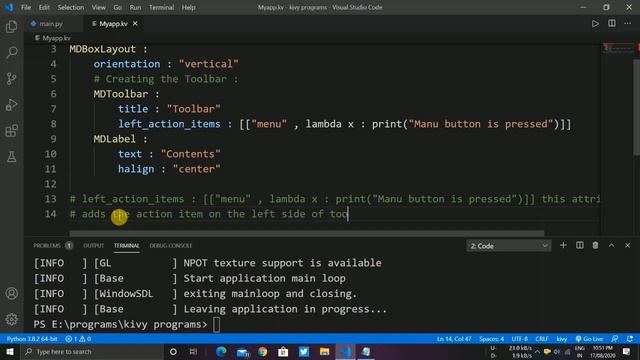The width and height of the screenshot is (640, 360).
Task: Click the Myapp.kv breadcrumb
Action: coord(53,38)
